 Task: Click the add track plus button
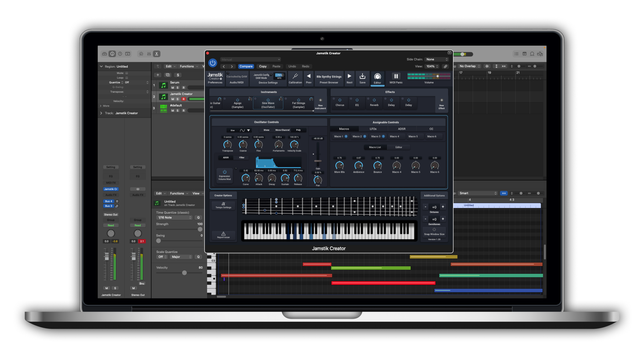coord(158,75)
